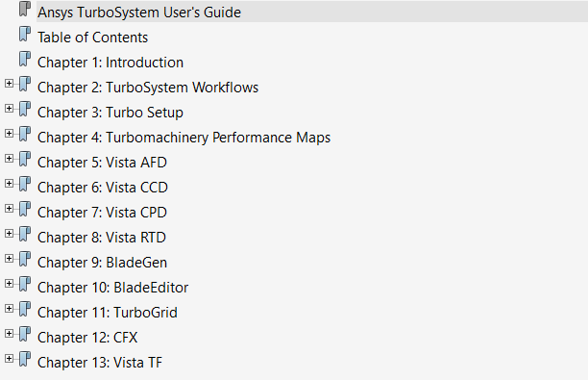Click the gray bookmark icon for User's Guide

(25, 9)
